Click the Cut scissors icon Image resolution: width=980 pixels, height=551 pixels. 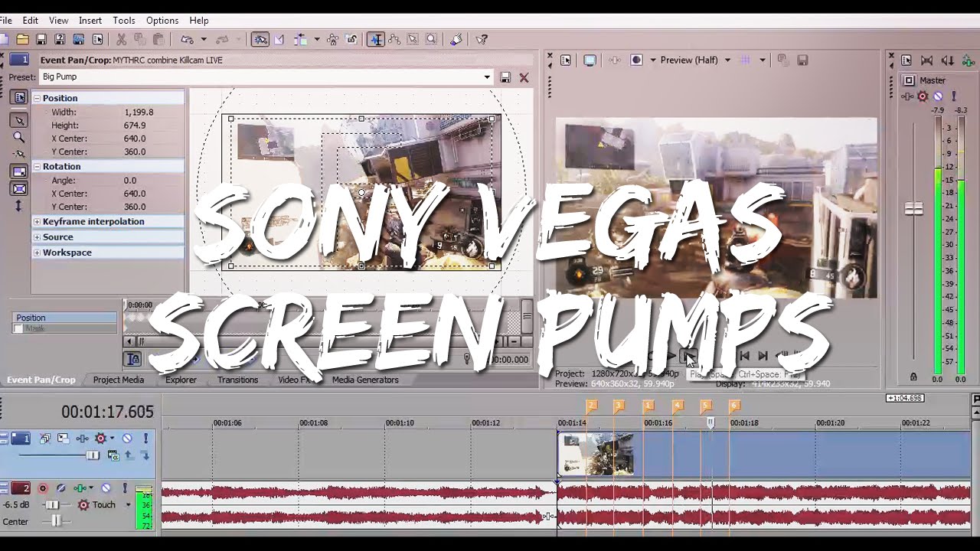(x=121, y=39)
